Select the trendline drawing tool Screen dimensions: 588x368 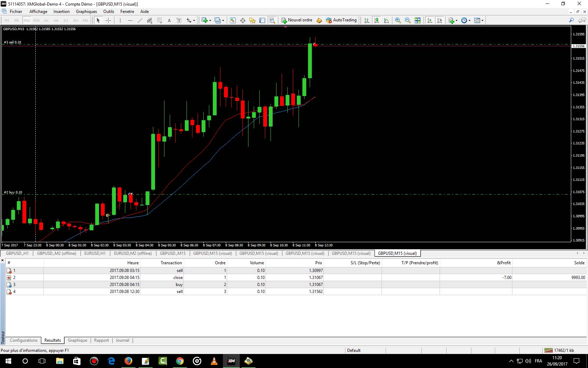140,20
